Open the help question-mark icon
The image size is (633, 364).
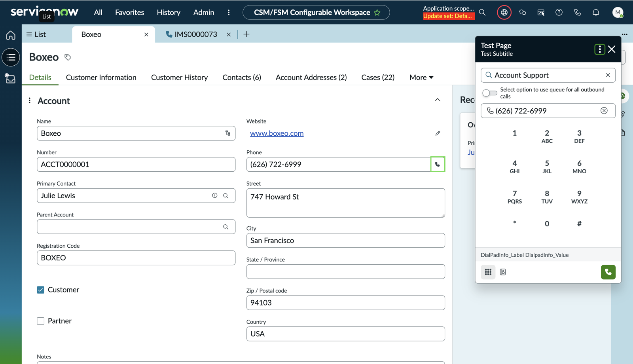pos(559,13)
